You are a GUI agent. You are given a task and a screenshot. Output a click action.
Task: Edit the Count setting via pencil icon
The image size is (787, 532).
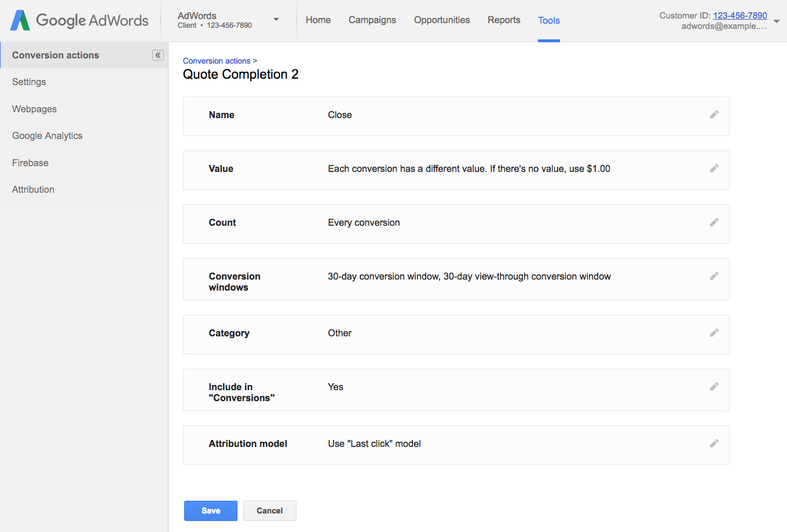(714, 222)
